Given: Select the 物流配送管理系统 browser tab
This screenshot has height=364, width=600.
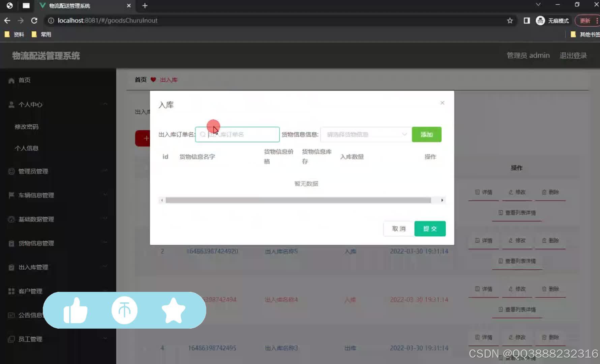Looking at the screenshot, I should click(69, 6).
